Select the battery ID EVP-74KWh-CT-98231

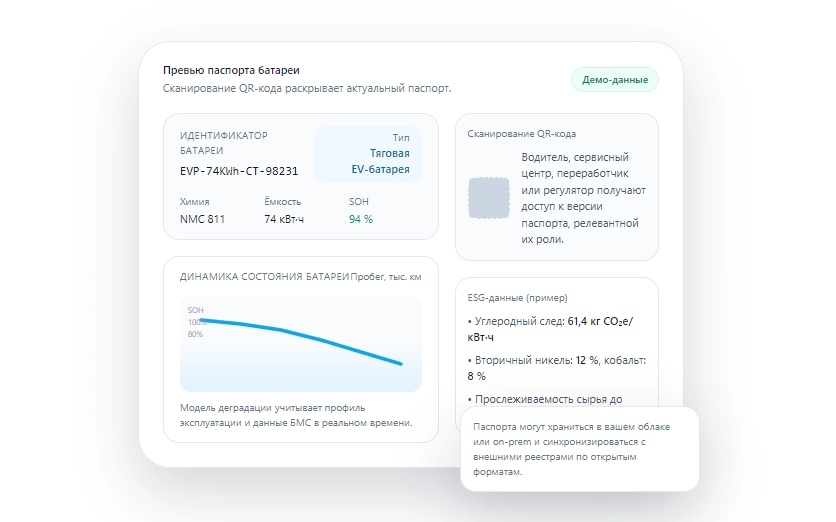pyautogui.click(x=239, y=171)
